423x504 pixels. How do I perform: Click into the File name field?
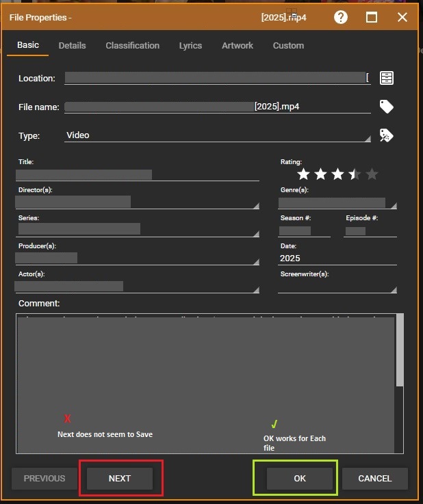pyautogui.click(x=218, y=107)
